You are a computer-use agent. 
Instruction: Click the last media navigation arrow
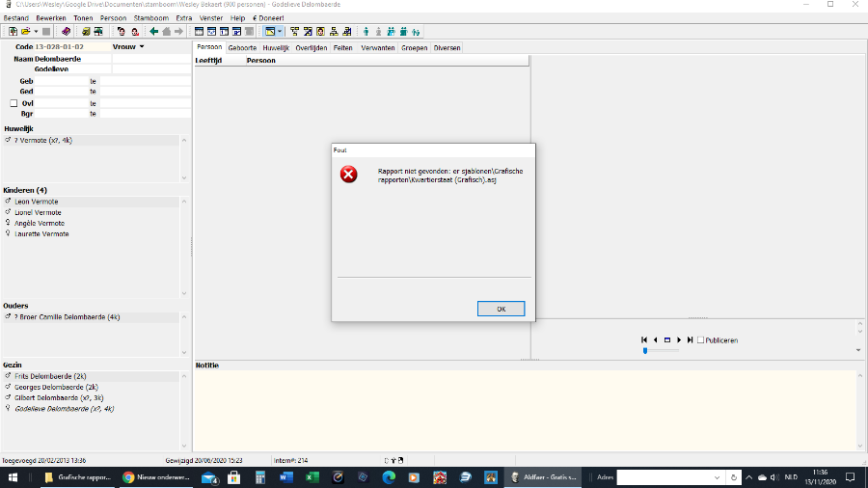point(690,339)
